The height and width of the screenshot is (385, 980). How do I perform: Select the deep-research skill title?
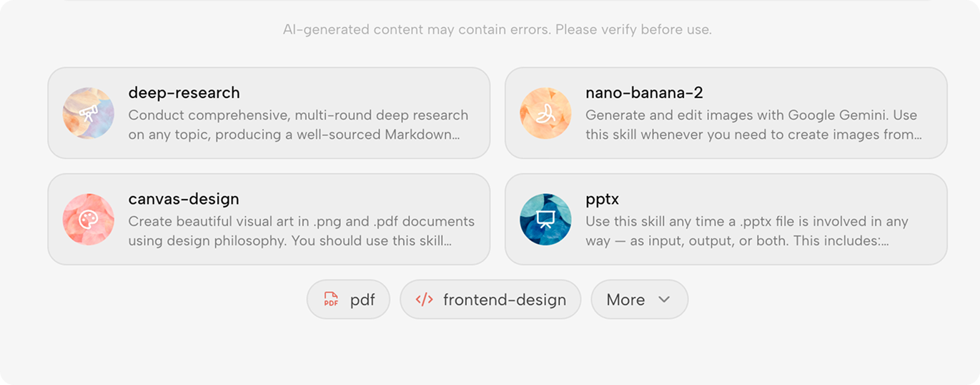[184, 93]
